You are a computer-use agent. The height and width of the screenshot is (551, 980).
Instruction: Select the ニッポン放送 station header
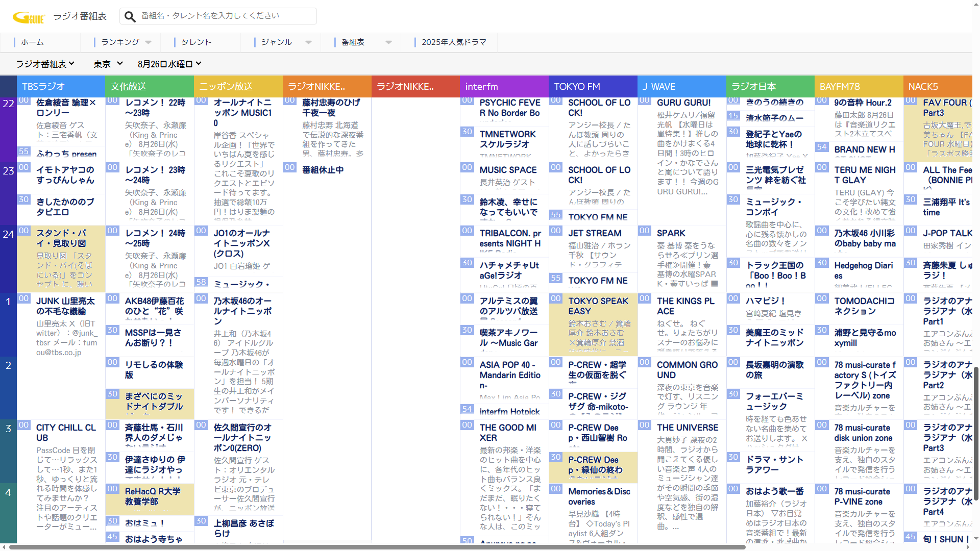238,87
